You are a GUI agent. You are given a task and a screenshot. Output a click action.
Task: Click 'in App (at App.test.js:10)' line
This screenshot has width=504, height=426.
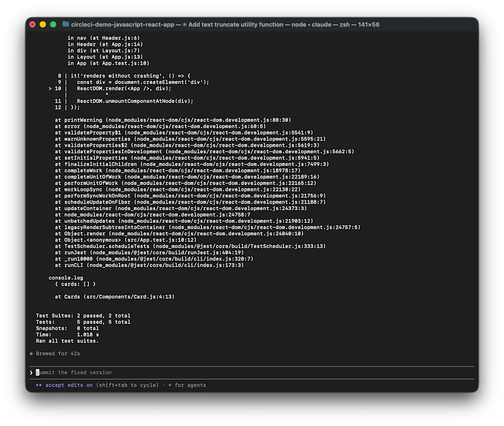(109, 63)
